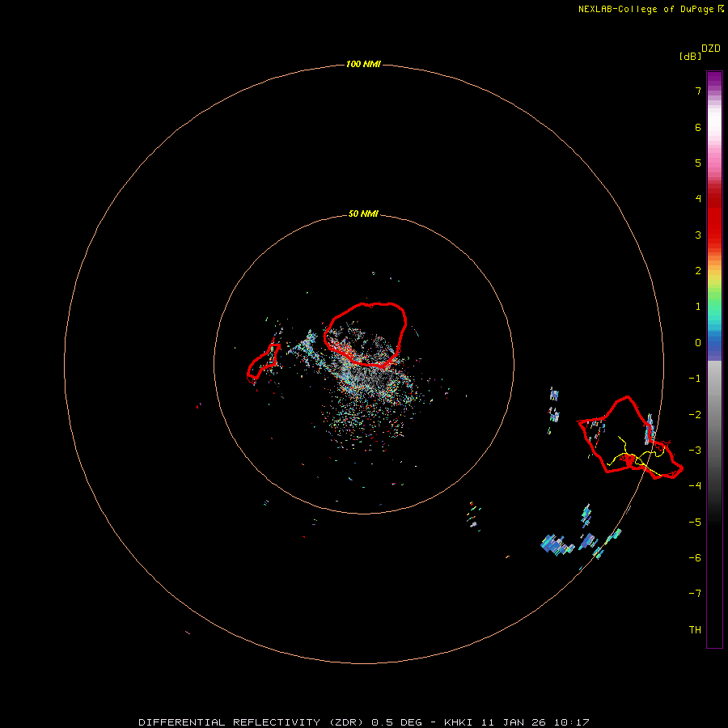Click the Differential Reflectivity title caption
This screenshot has width=728, height=728.
pos(364,722)
